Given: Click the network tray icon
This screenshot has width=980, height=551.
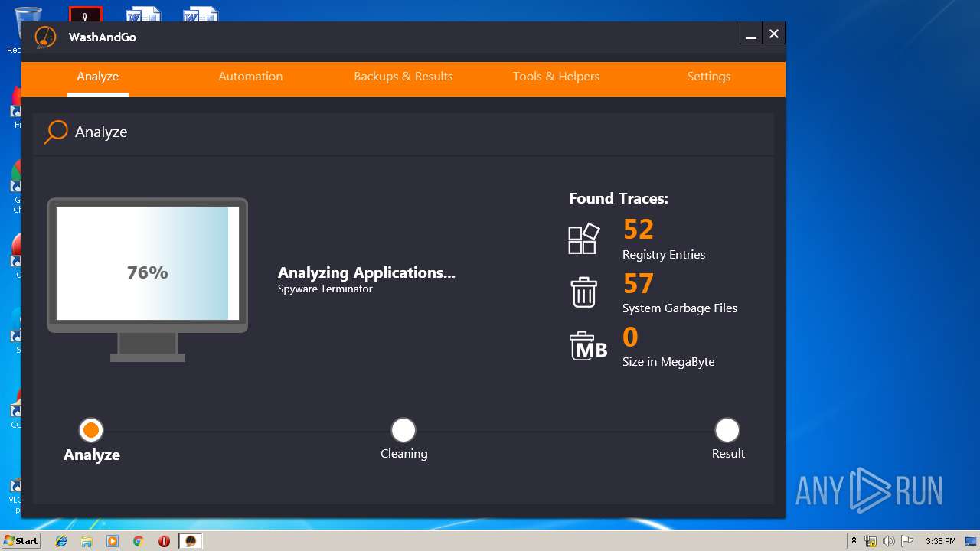Looking at the screenshot, I should (x=871, y=541).
